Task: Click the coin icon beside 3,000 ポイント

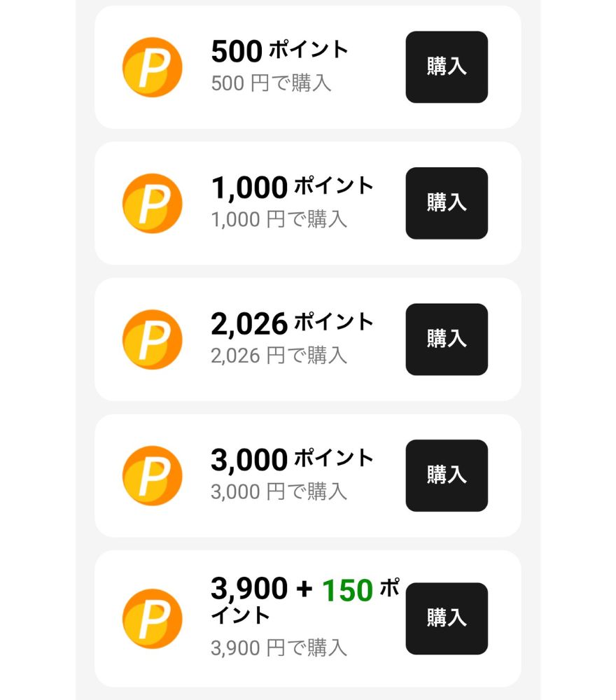Action: 152,475
